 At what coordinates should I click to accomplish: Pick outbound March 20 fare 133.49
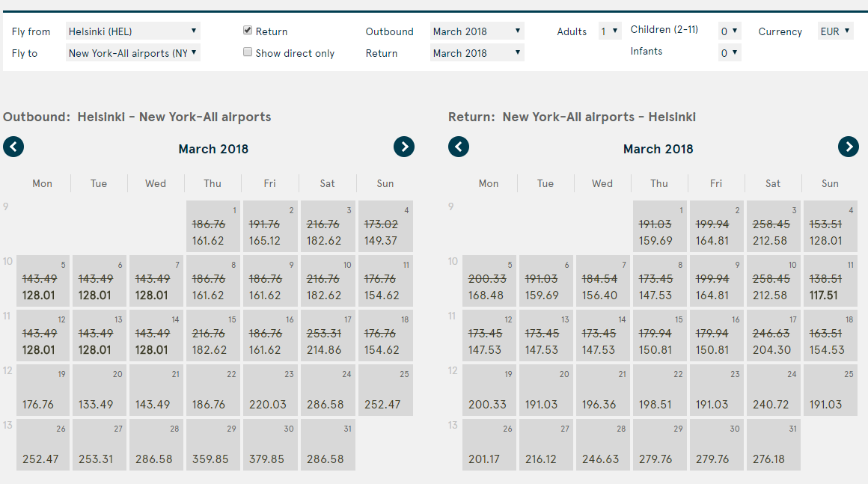pyautogui.click(x=99, y=390)
